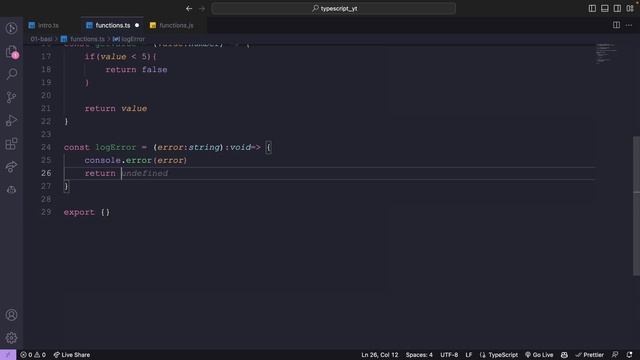
Task: Click 'return false' on line 18
Action: click(x=136, y=70)
